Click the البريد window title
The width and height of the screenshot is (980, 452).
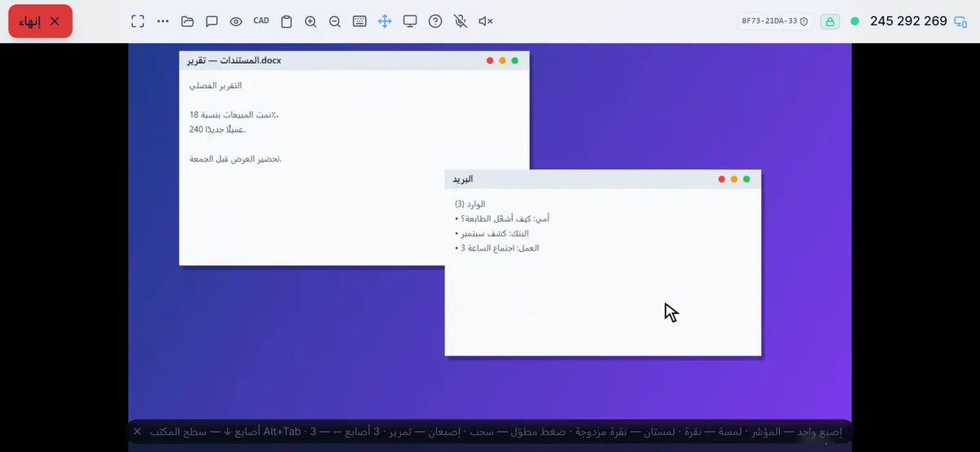[x=462, y=179]
